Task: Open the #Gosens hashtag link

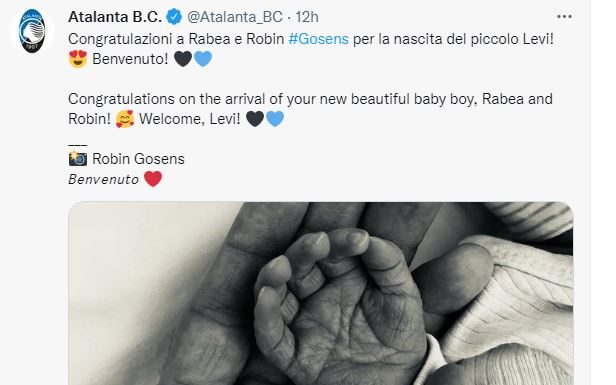Action: tap(318, 39)
